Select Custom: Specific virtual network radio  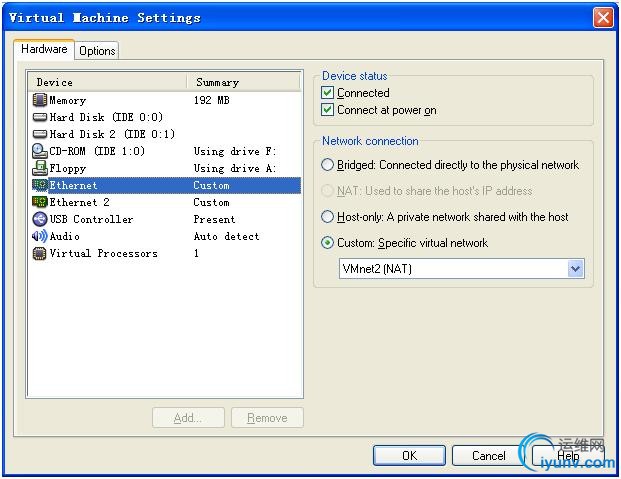tap(327, 242)
